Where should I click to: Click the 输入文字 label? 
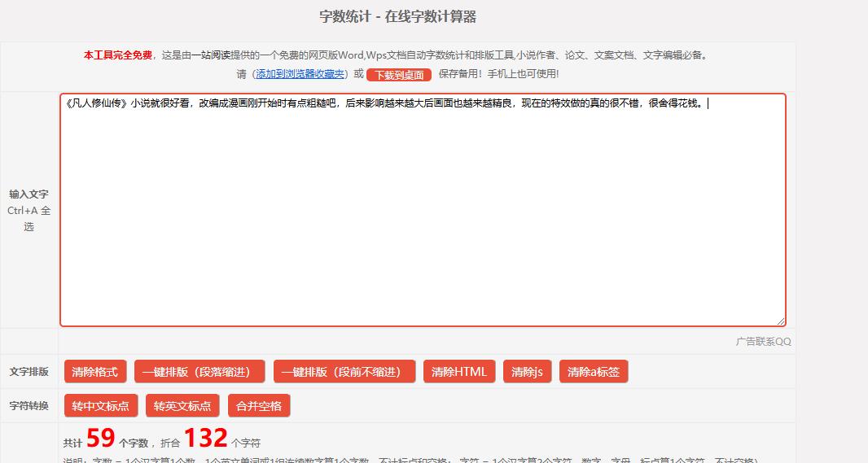click(x=28, y=194)
